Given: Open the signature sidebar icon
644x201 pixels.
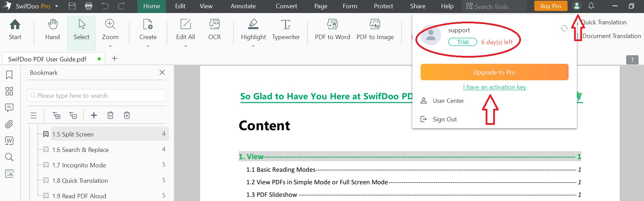Looking at the screenshot, I should pos(9,174).
